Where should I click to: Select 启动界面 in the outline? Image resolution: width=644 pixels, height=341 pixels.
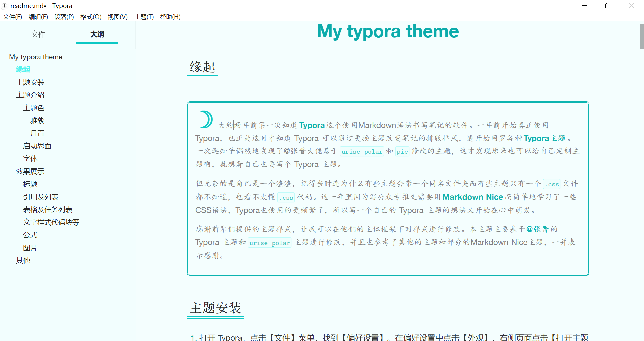click(x=37, y=146)
